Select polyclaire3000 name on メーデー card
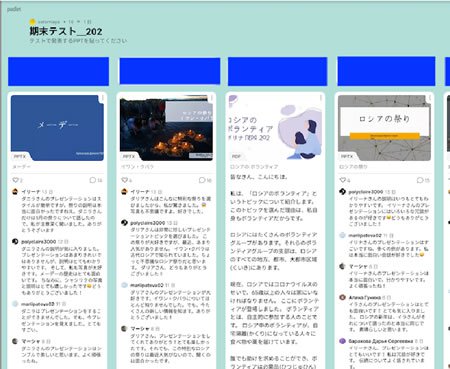Image resolution: width=450 pixels, height=369 pixels. [x=38, y=241]
